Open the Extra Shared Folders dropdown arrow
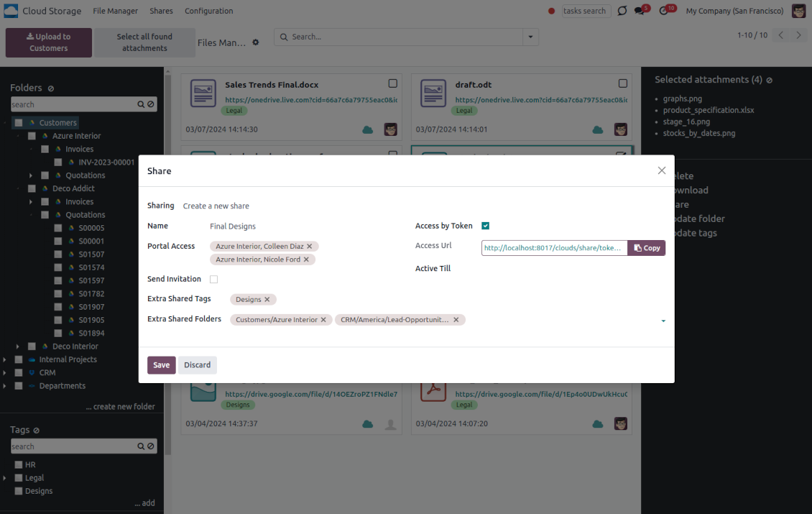This screenshot has height=514, width=812. (663, 321)
